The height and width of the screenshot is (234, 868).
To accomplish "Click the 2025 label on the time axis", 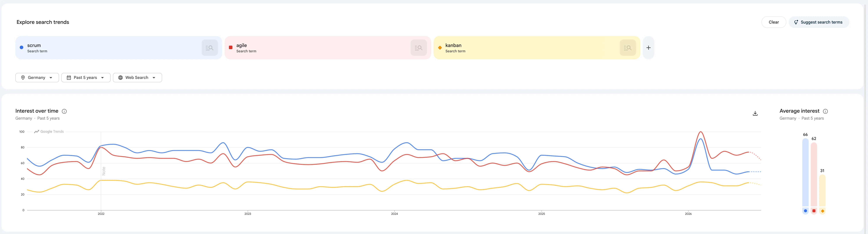I will [x=542, y=214].
